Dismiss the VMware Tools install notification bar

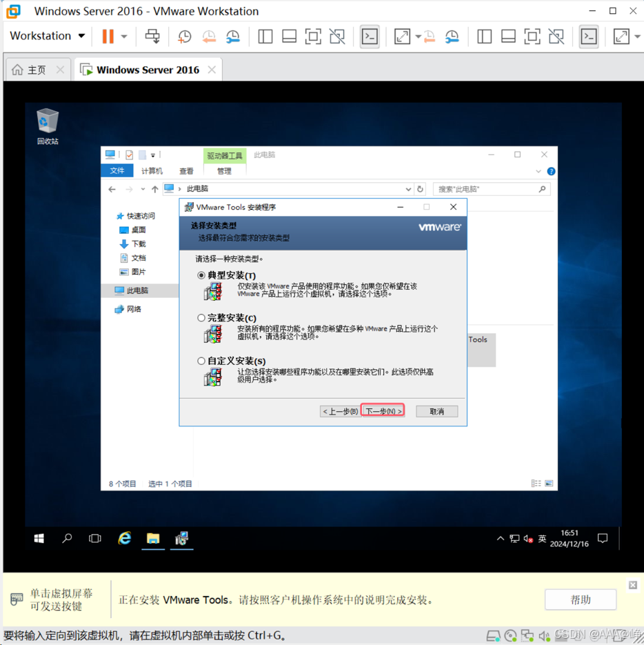[x=633, y=585]
